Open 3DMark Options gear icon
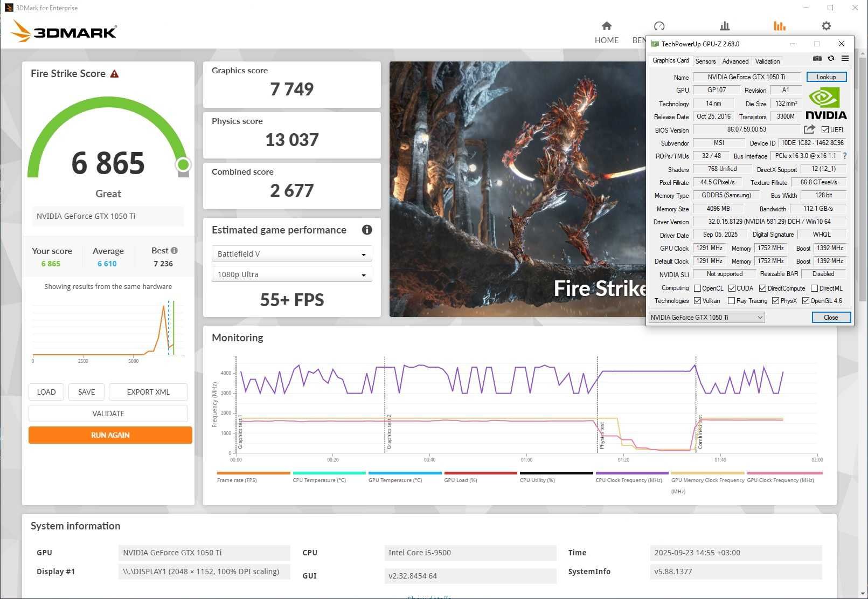This screenshot has width=868, height=599. 826,26
